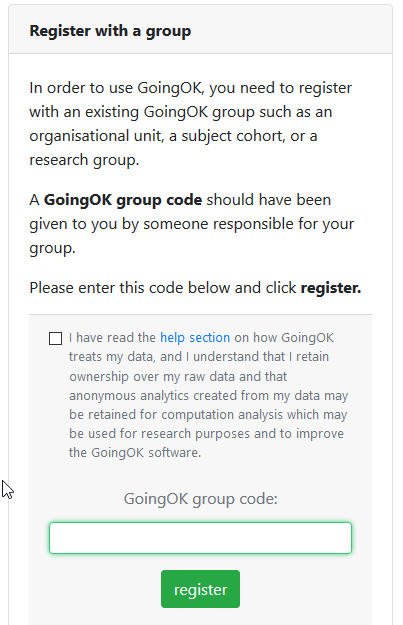Click 'given to you by someone responsible' line
Screen dimensions: 403x625
(x=191, y=224)
